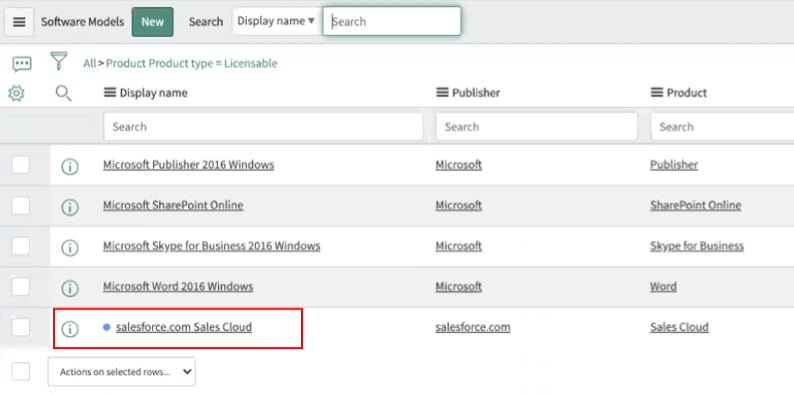The width and height of the screenshot is (794, 394).
Task: Sort by the Publisher column header
Action: click(x=476, y=93)
